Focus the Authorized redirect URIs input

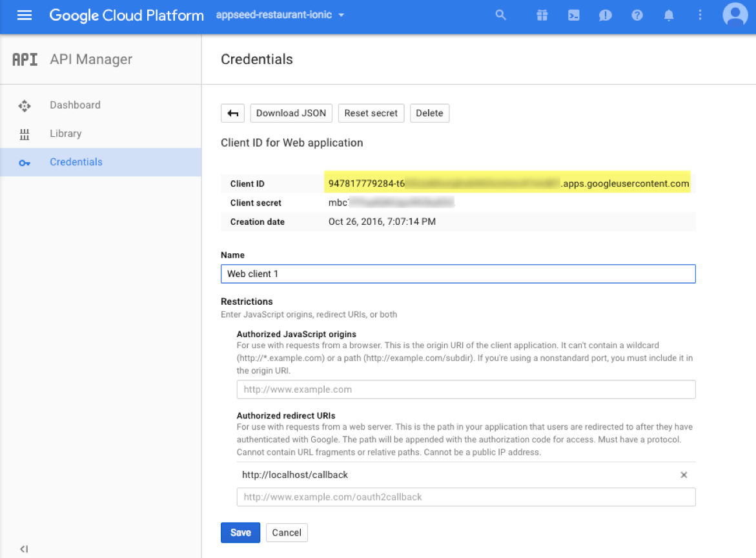[466, 497]
